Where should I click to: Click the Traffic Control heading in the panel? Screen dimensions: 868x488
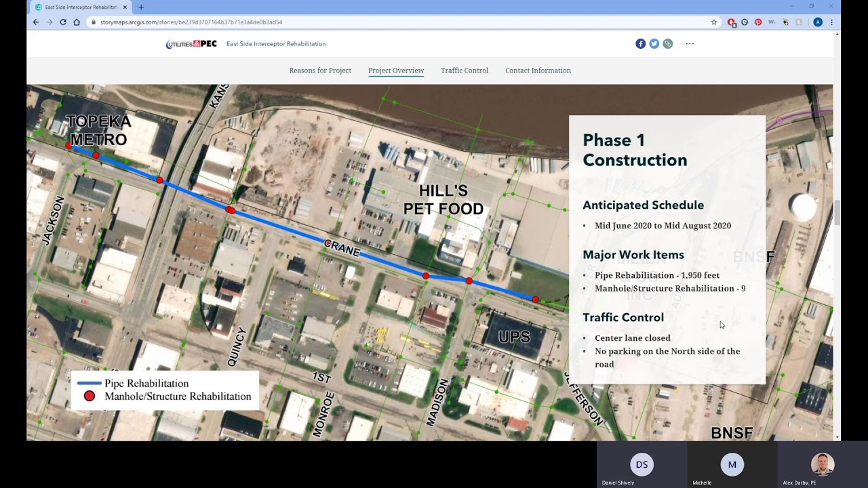click(x=623, y=317)
